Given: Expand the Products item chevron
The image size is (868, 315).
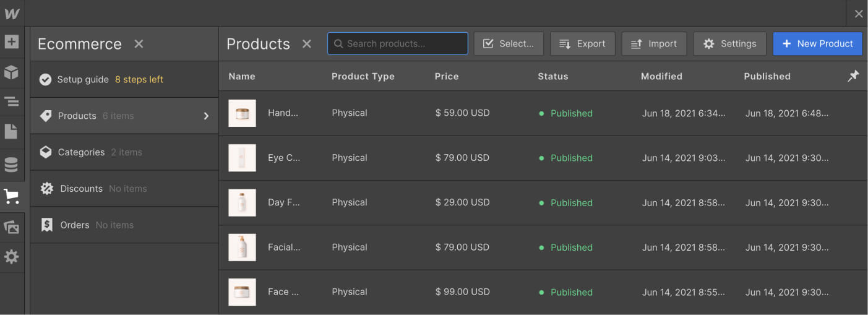Looking at the screenshot, I should 206,116.
